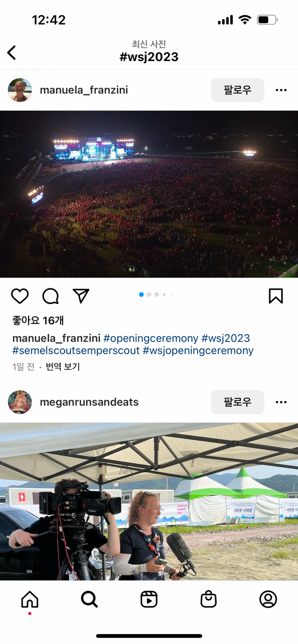Open comments with the speech bubble icon
The height and width of the screenshot is (644, 298).
(50, 296)
